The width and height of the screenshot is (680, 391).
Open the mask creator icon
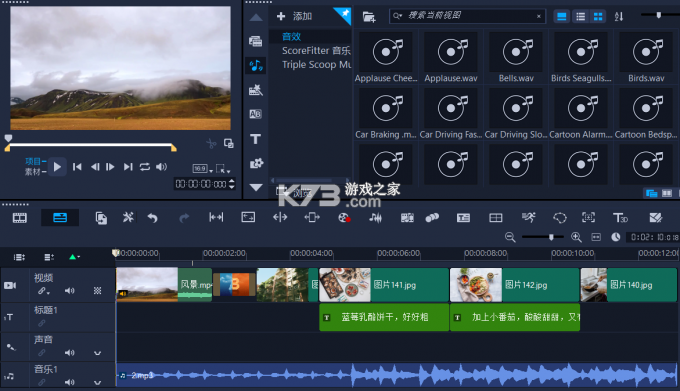(560, 218)
